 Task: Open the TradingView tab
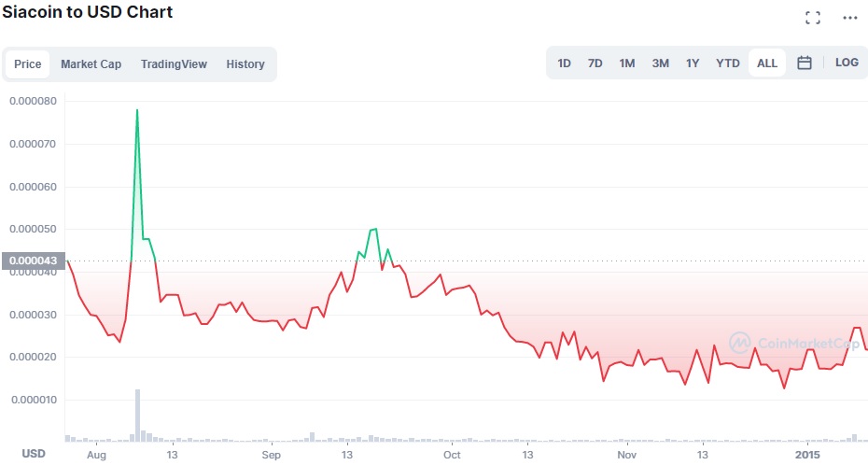click(174, 64)
